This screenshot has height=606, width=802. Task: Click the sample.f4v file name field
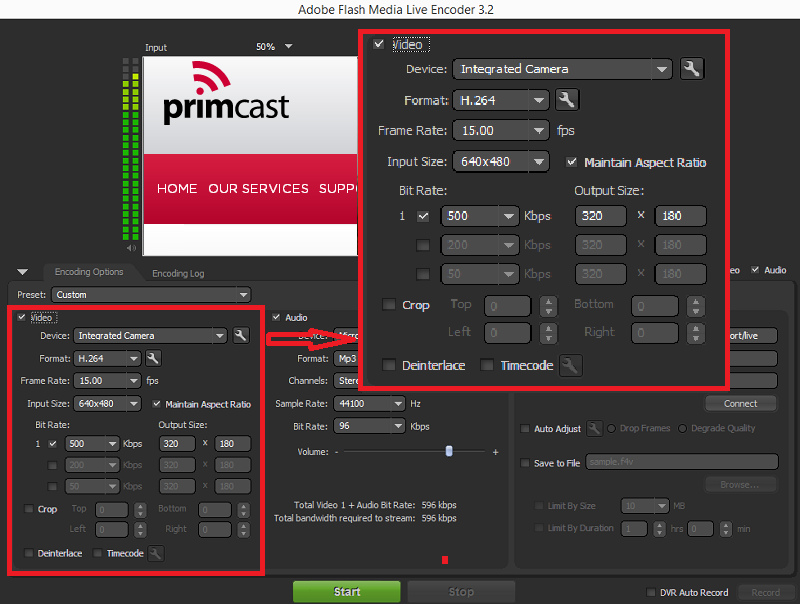click(x=682, y=462)
